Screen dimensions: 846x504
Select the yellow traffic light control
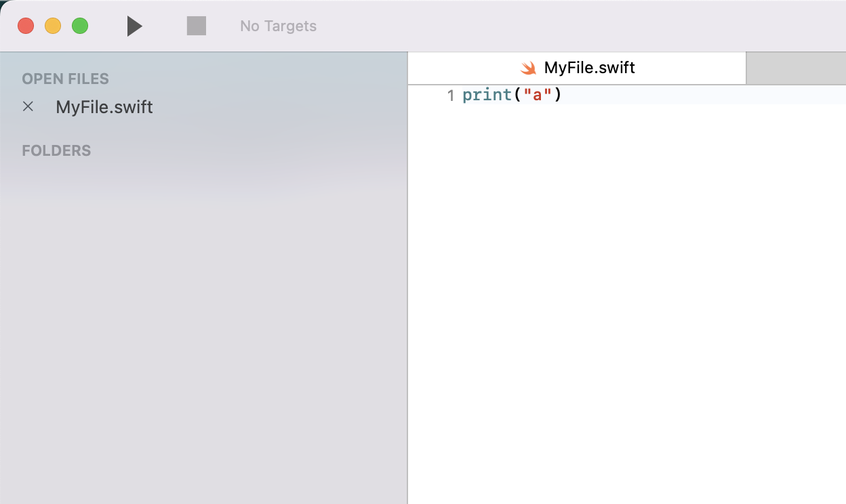(53, 26)
